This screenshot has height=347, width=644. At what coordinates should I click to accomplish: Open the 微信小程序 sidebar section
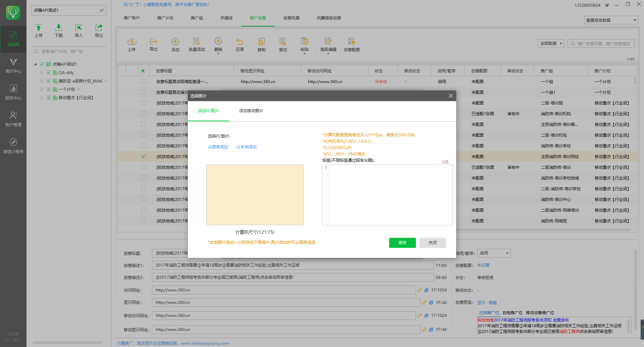point(13,146)
